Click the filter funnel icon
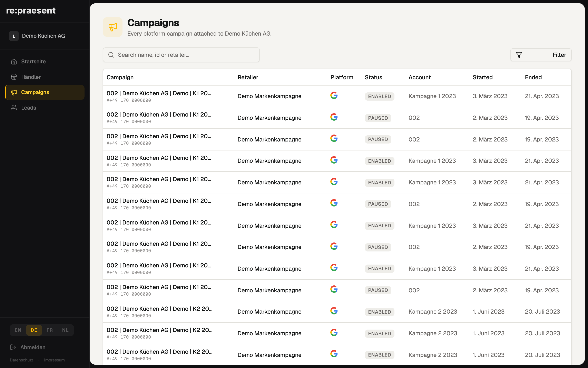 519,55
